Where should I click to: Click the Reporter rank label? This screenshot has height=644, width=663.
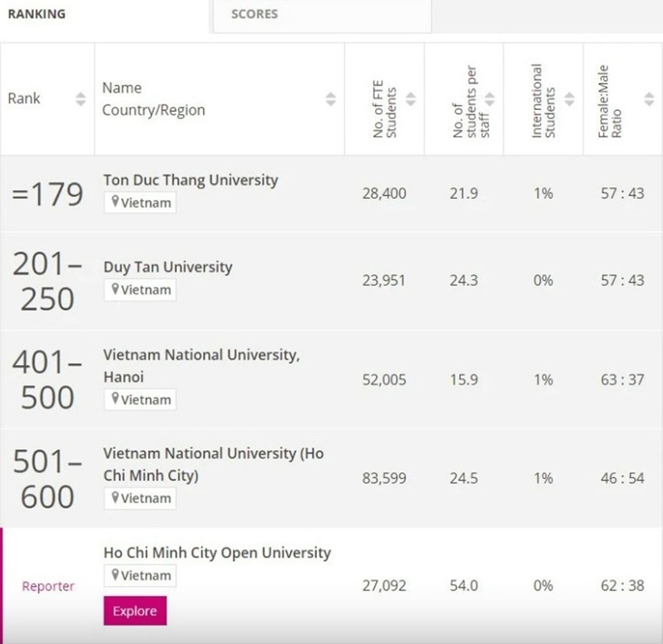click(49, 586)
